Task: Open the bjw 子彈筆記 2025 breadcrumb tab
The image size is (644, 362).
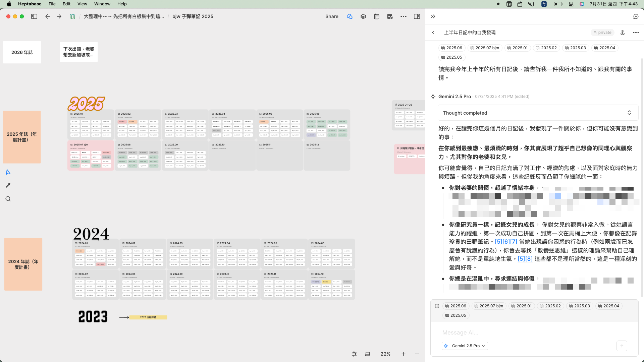Action: tap(193, 16)
